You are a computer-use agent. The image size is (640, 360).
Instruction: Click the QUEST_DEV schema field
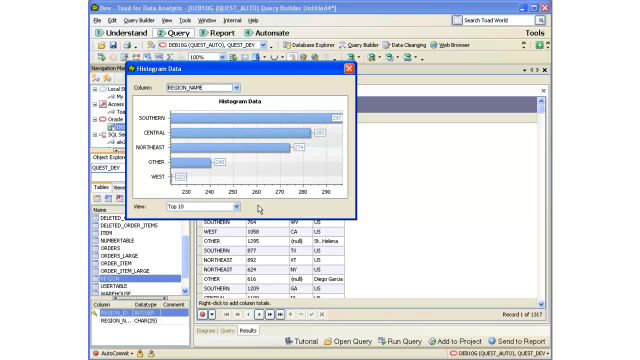[109, 168]
